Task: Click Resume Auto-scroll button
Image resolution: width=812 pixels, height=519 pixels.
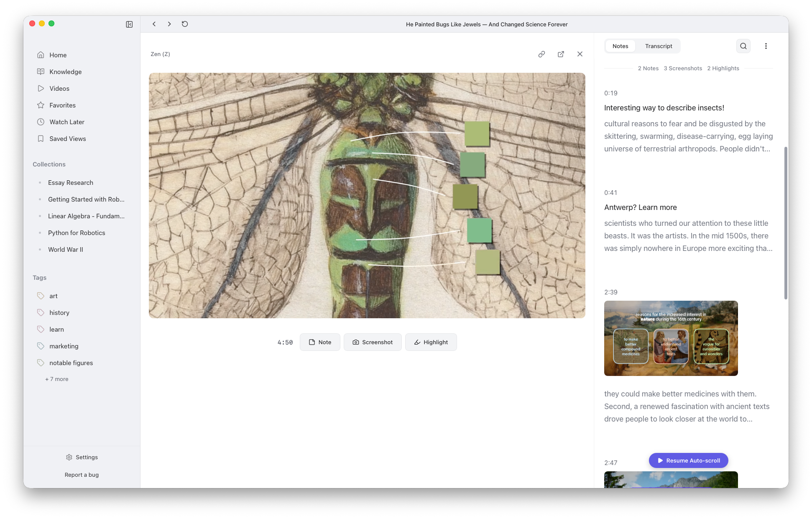Action: (688, 460)
